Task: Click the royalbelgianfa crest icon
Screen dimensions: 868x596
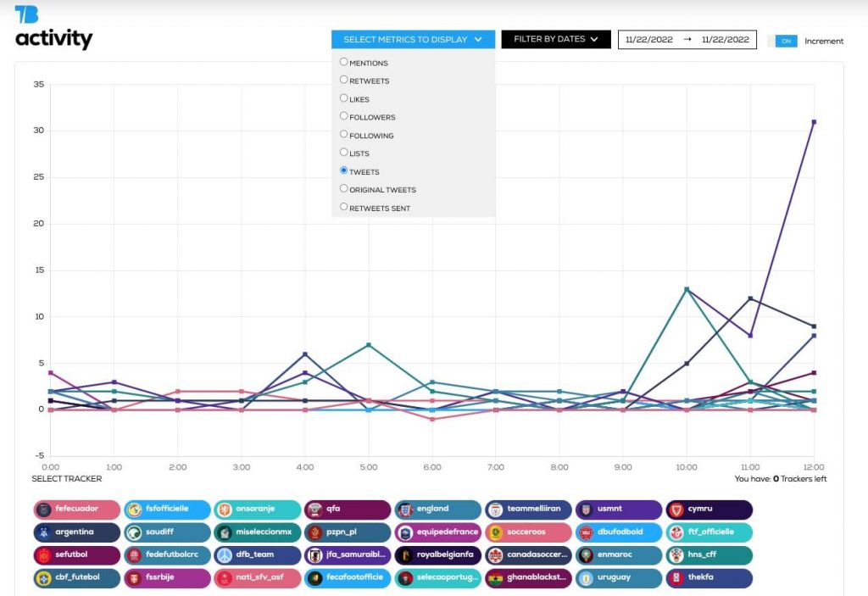Action: point(405,555)
